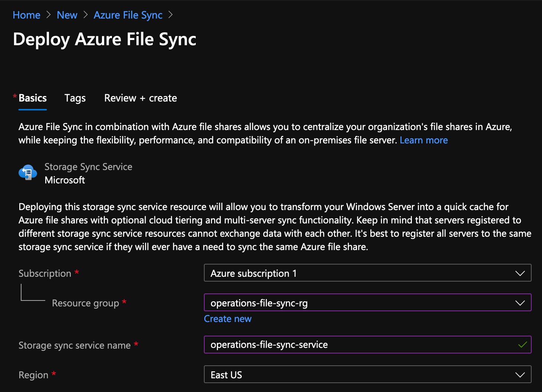Screen dimensions: 542x392
Task: Click Create new resource group link
Action: pyautogui.click(x=228, y=319)
